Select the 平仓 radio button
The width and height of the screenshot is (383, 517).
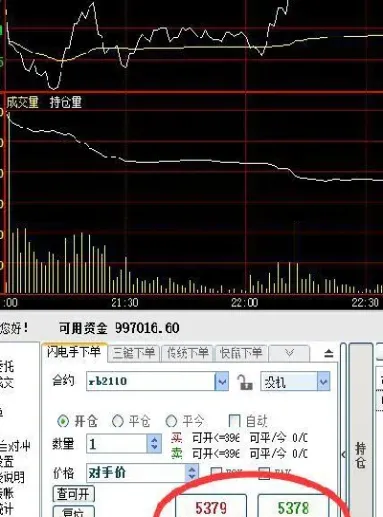click(x=117, y=421)
